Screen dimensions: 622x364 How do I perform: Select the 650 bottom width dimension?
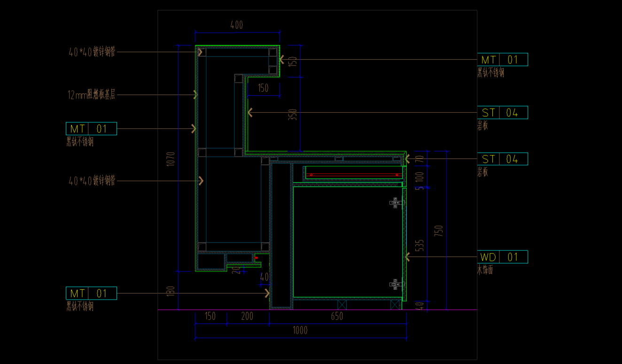click(337, 317)
